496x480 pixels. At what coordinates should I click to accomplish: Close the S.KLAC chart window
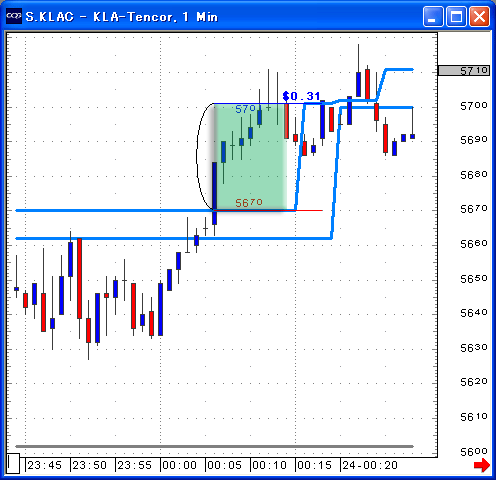[x=479, y=16]
